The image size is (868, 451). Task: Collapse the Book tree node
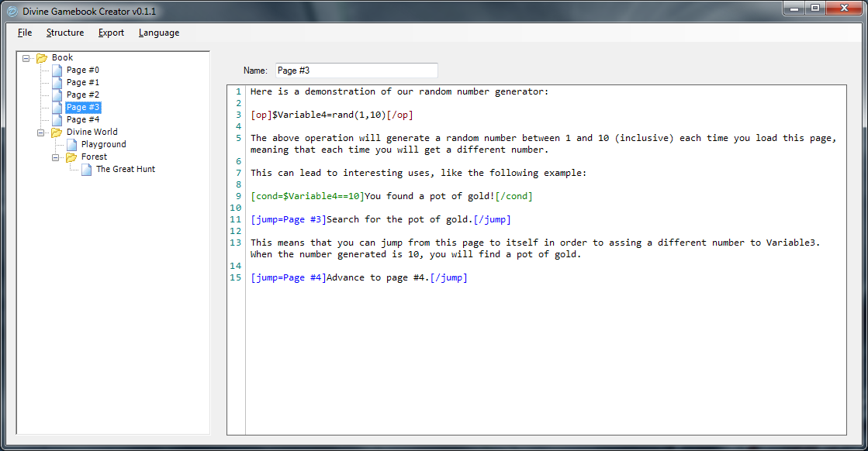(27, 57)
